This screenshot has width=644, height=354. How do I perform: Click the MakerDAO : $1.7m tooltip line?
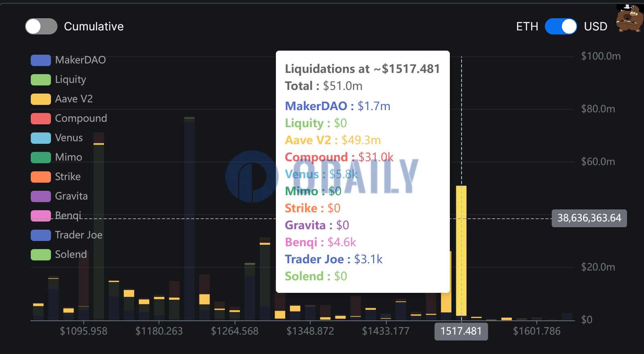[338, 106]
